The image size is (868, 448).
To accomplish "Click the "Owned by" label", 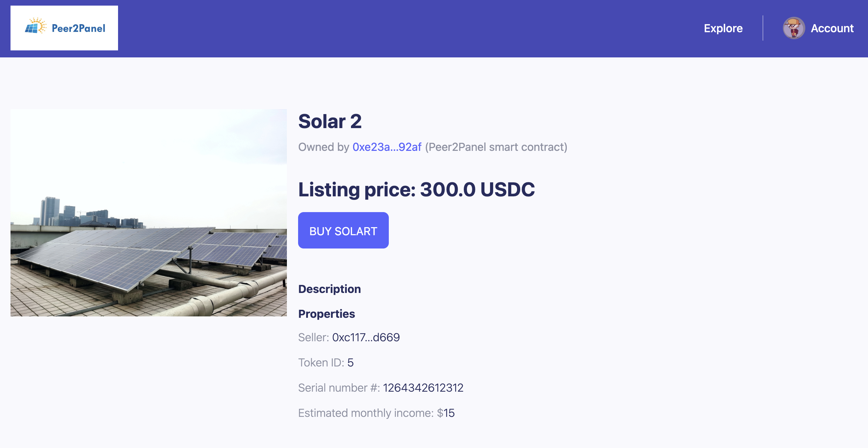I will 323,147.
